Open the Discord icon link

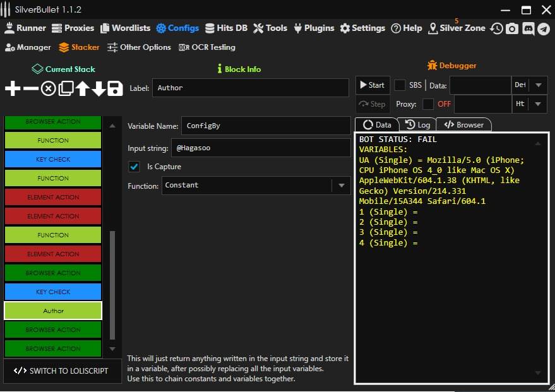[x=528, y=28]
